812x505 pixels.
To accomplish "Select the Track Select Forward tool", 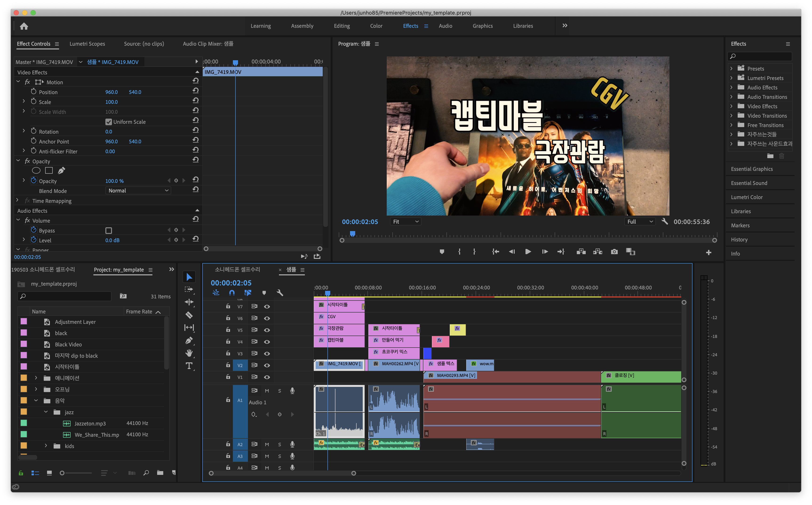I will click(189, 289).
